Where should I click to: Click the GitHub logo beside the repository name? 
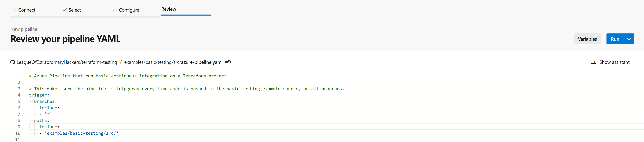(13, 62)
